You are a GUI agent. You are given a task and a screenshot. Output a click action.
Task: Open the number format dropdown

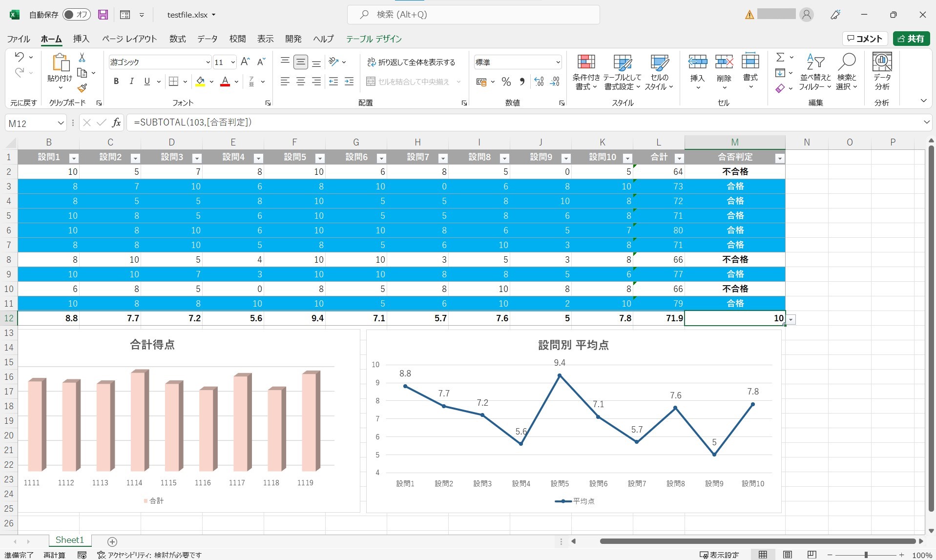pyautogui.click(x=558, y=62)
